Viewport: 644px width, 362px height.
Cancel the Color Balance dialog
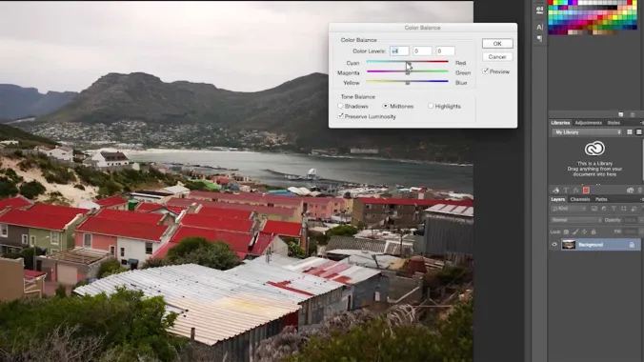pyautogui.click(x=497, y=57)
